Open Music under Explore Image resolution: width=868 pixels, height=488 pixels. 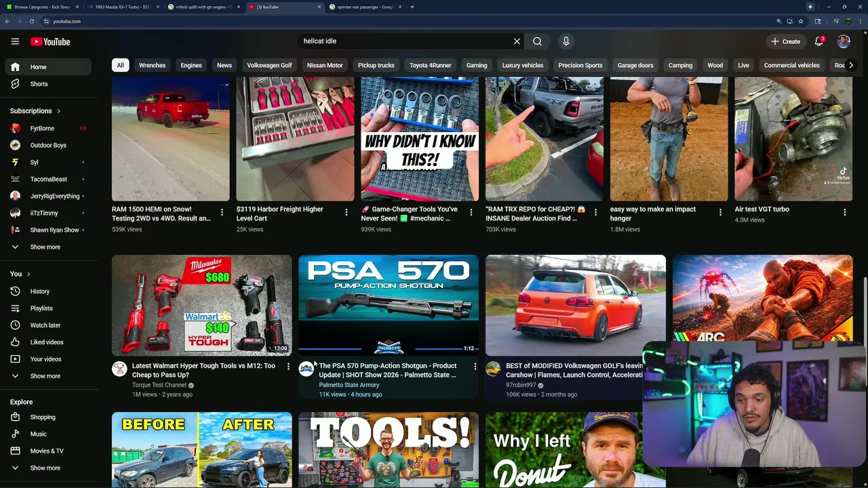(48, 434)
